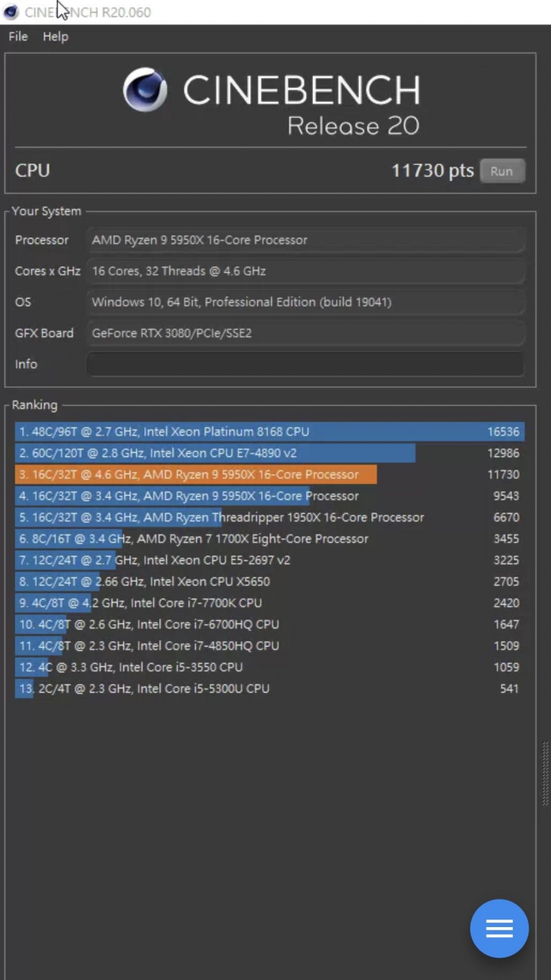The height and width of the screenshot is (980, 551).
Task: Open the File menu
Action: click(x=18, y=37)
